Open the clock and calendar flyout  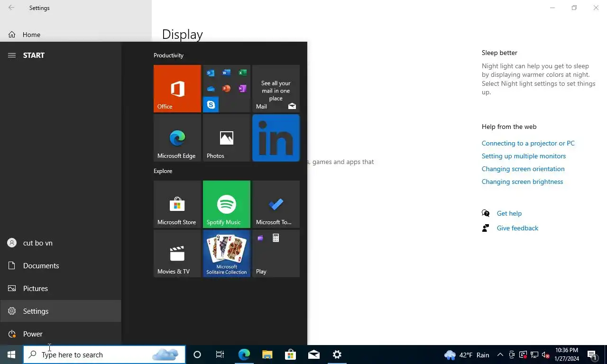point(567,355)
